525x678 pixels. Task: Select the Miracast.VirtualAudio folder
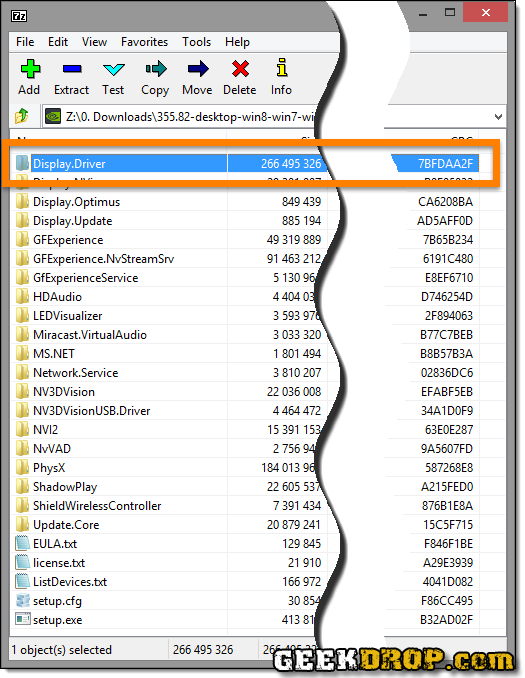(90, 335)
